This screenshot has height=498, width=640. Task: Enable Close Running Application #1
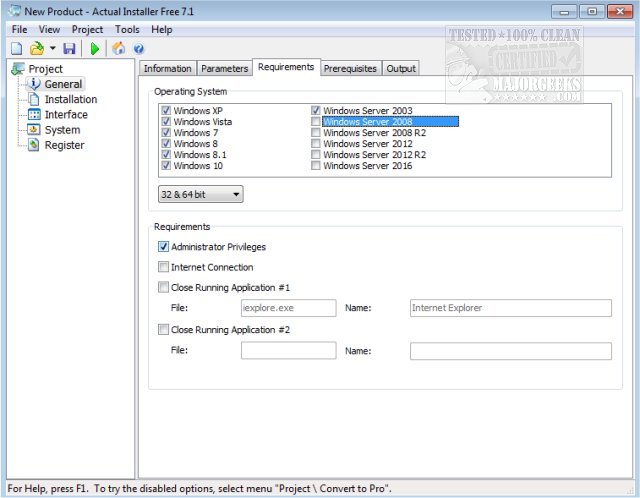click(163, 287)
